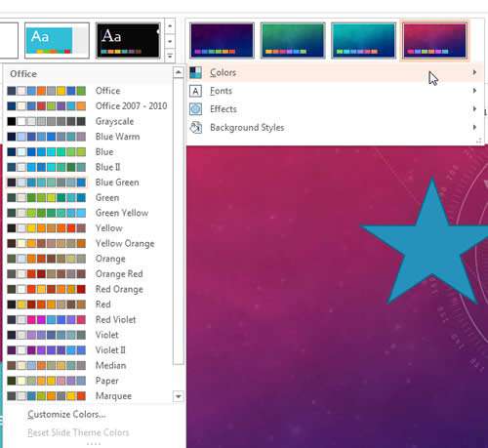
Task: Open the Background Styles submenu
Action: 335,127
